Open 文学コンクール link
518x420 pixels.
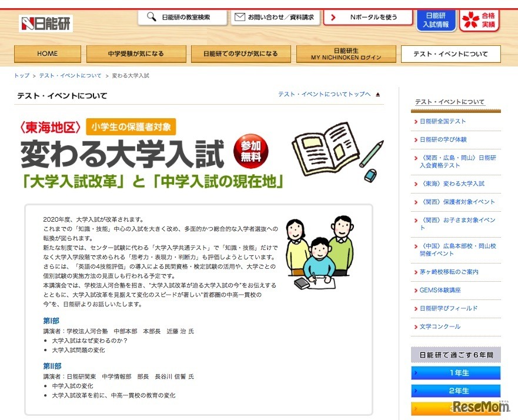440,326
